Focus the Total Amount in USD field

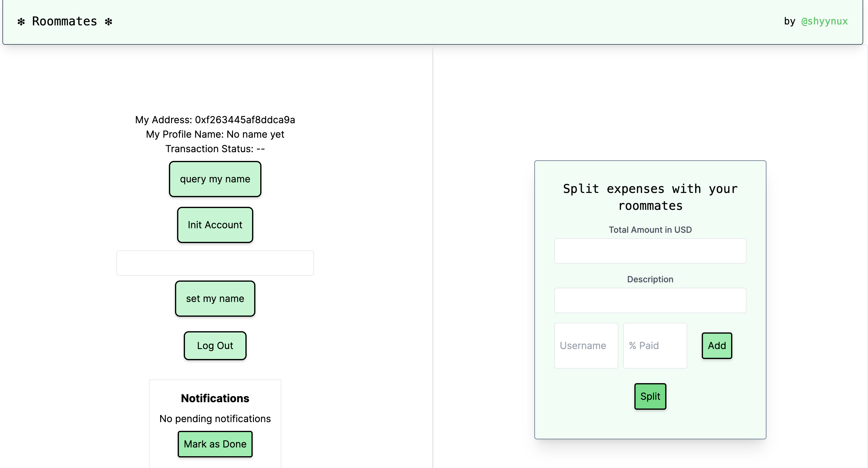click(650, 251)
